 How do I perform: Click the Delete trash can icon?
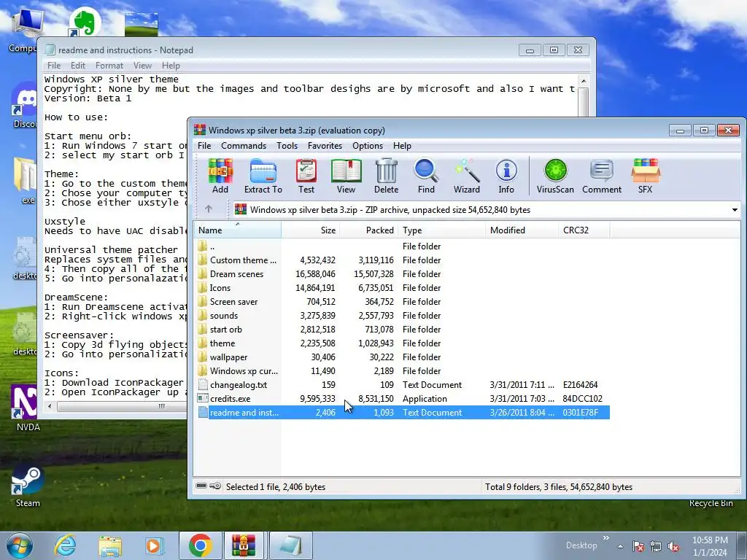386,176
